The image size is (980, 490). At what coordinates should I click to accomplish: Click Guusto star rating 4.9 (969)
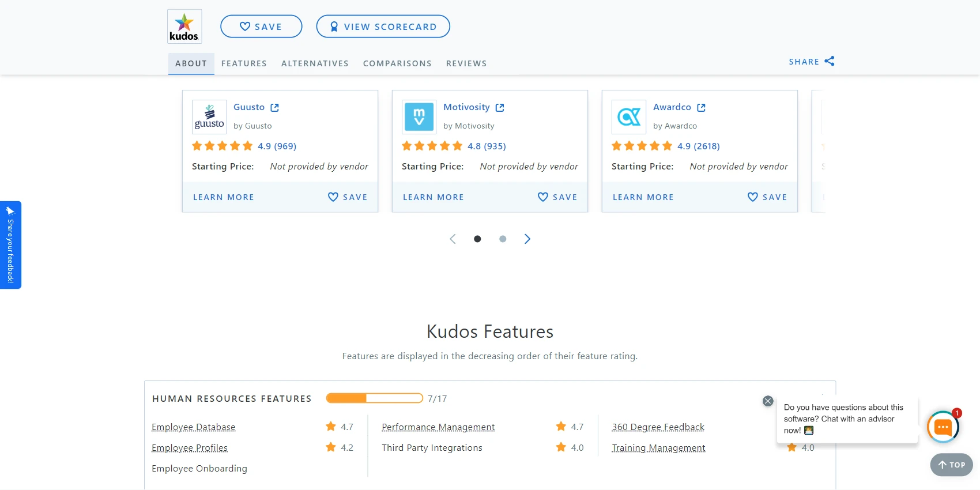click(x=244, y=146)
